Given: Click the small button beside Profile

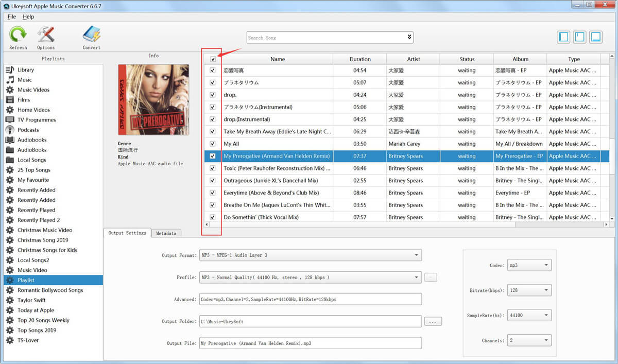Looking at the screenshot, I should [431, 278].
